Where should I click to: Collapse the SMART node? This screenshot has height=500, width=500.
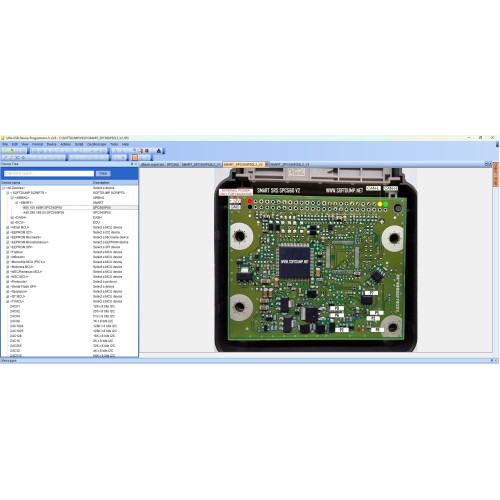[16, 203]
